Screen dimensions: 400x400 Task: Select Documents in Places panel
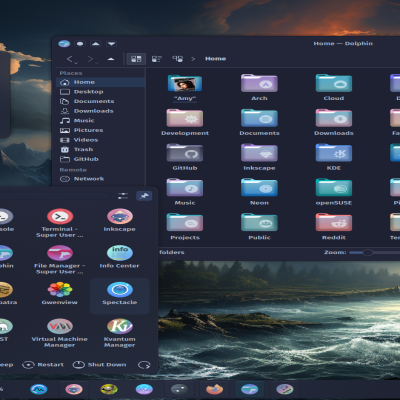[101, 101]
